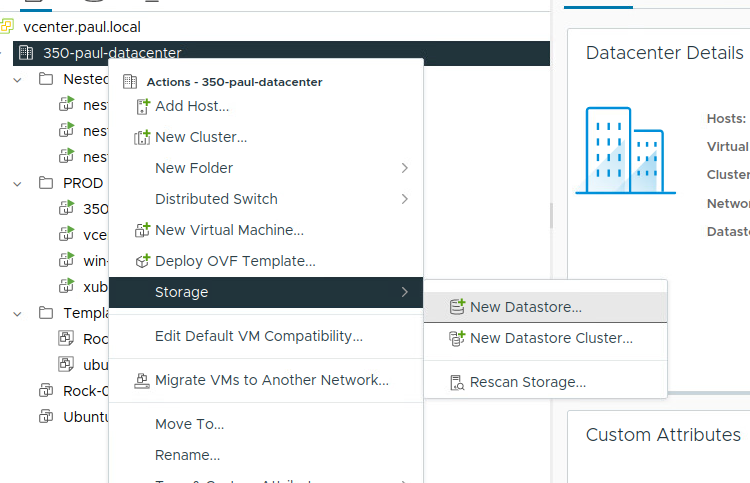Click the Add Host icon
750x483 pixels.
pyautogui.click(x=142, y=106)
